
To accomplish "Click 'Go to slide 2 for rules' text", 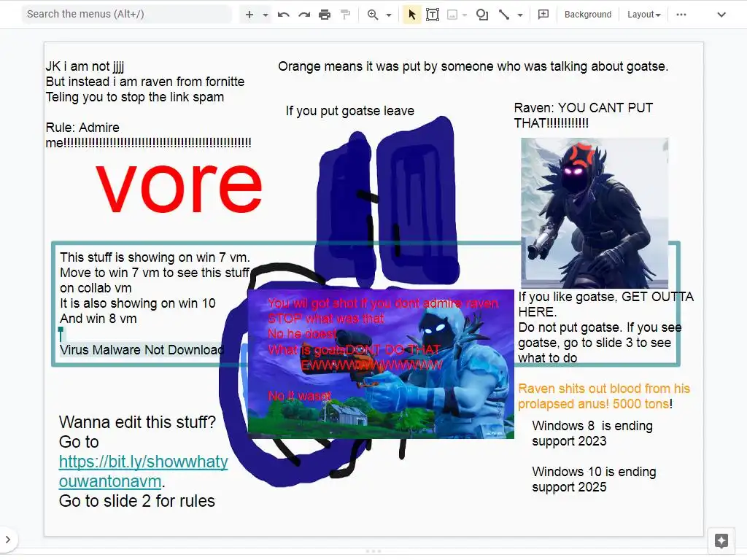I will tap(136, 501).
